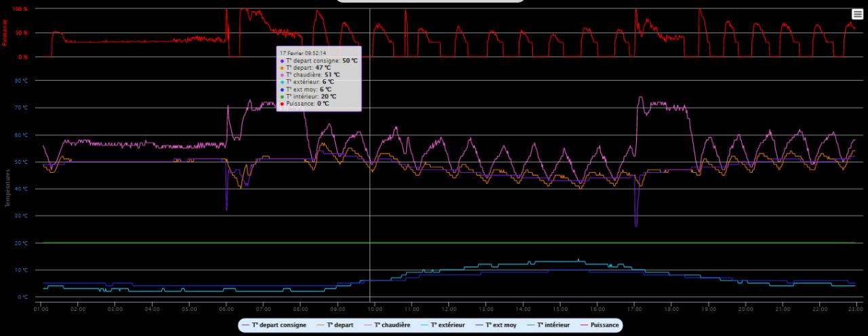Click the '10 °C' temperature axis label
Screen dimensions: 868x336
coord(22,270)
